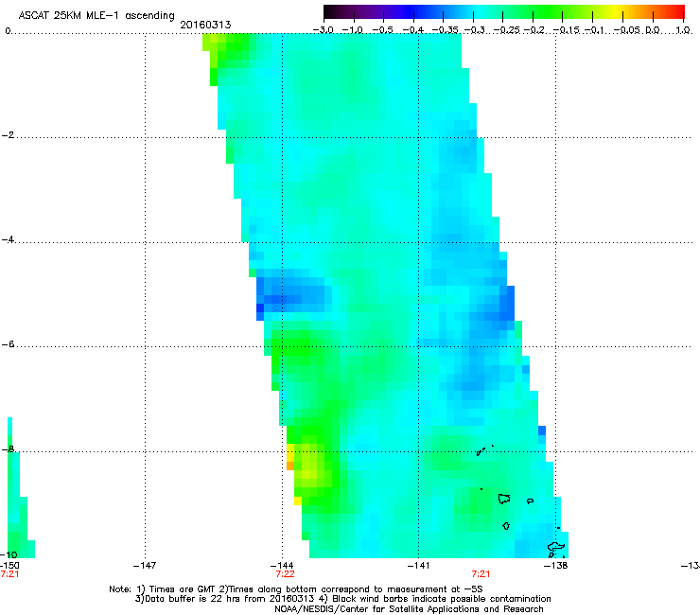
Task: Click longitude label -147 on bottom axis
Action: pyautogui.click(x=145, y=566)
